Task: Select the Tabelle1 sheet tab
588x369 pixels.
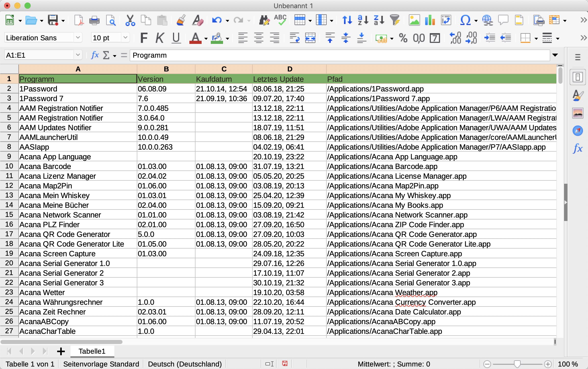Action: [92, 351]
